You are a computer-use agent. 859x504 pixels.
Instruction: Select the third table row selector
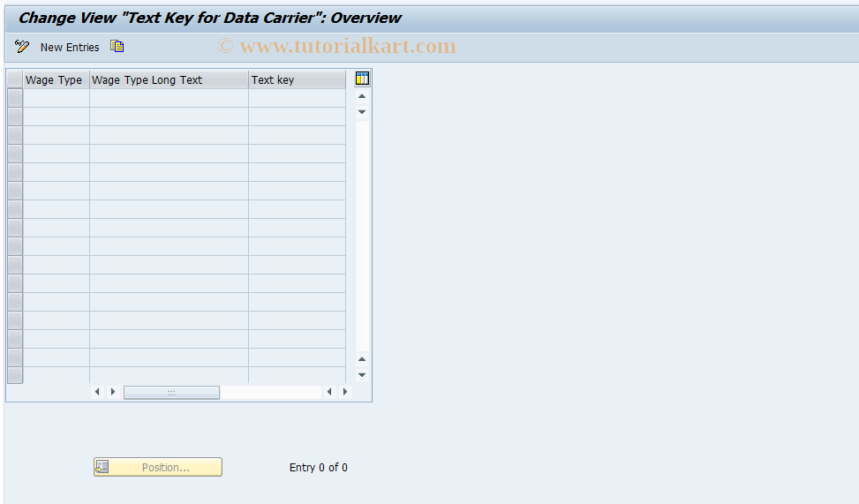point(15,135)
